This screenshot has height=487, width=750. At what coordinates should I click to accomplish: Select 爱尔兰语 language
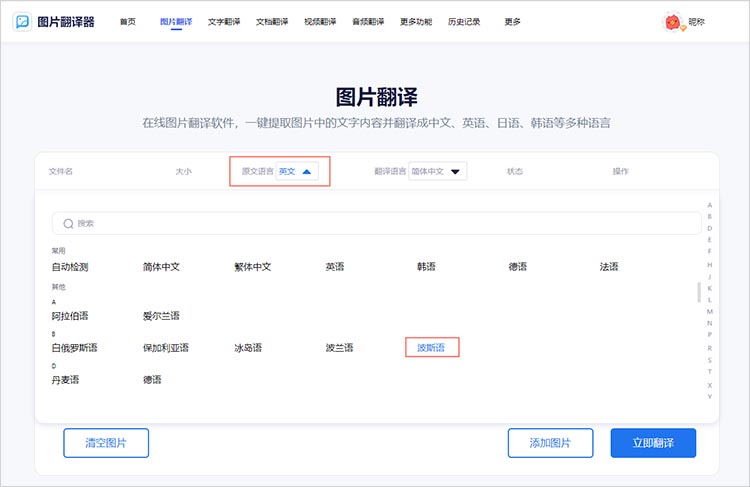pyautogui.click(x=161, y=316)
